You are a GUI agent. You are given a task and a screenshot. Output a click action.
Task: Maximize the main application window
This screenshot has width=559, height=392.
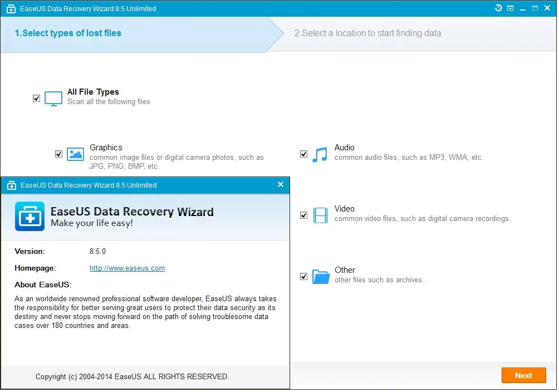coord(535,8)
